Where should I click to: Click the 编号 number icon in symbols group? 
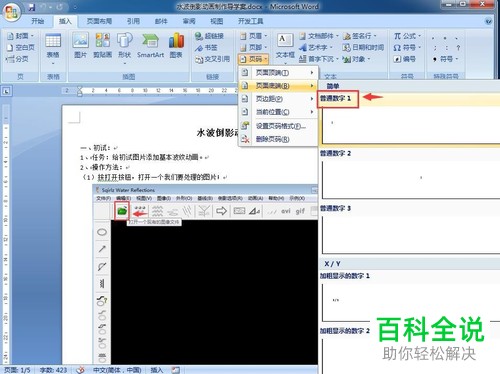point(405,59)
